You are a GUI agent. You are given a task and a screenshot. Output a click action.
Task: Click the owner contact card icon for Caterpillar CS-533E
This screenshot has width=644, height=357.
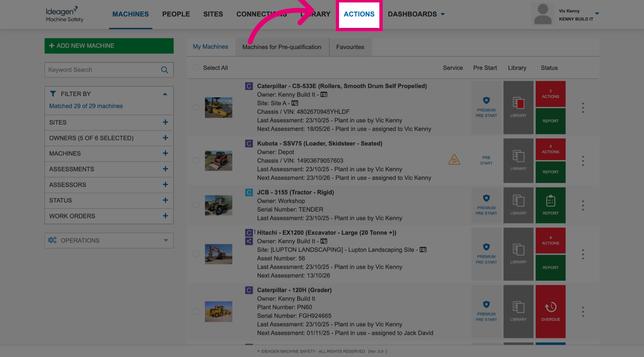click(324, 95)
